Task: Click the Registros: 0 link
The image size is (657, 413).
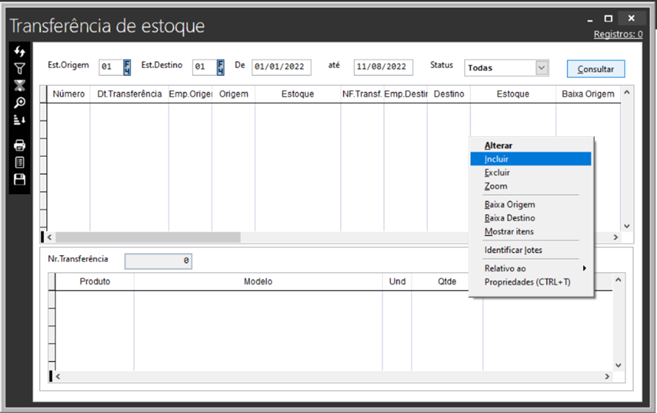Action: (618, 34)
